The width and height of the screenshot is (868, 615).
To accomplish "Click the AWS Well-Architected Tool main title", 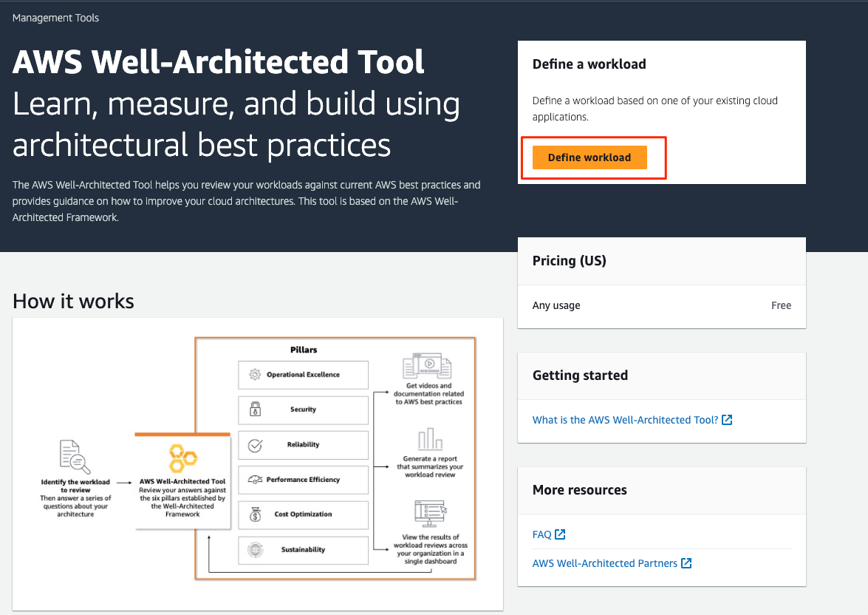I will point(219,61).
